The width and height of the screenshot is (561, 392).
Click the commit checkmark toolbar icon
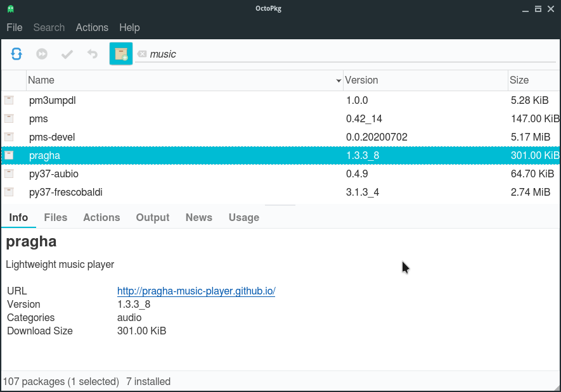coord(67,54)
